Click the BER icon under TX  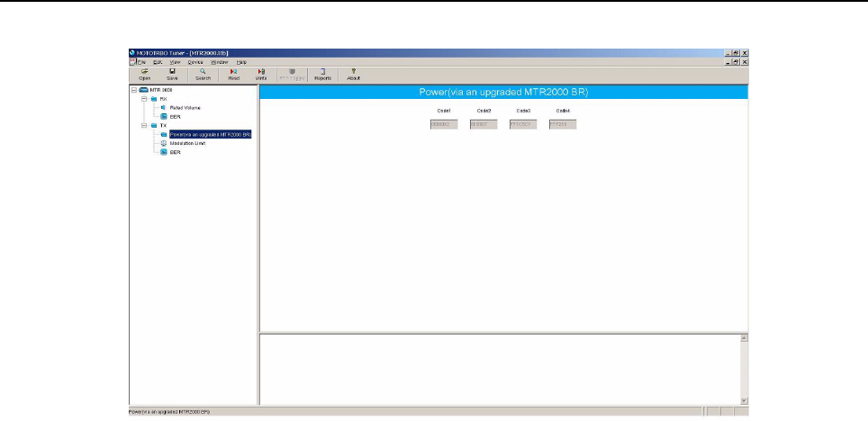click(163, 152)
